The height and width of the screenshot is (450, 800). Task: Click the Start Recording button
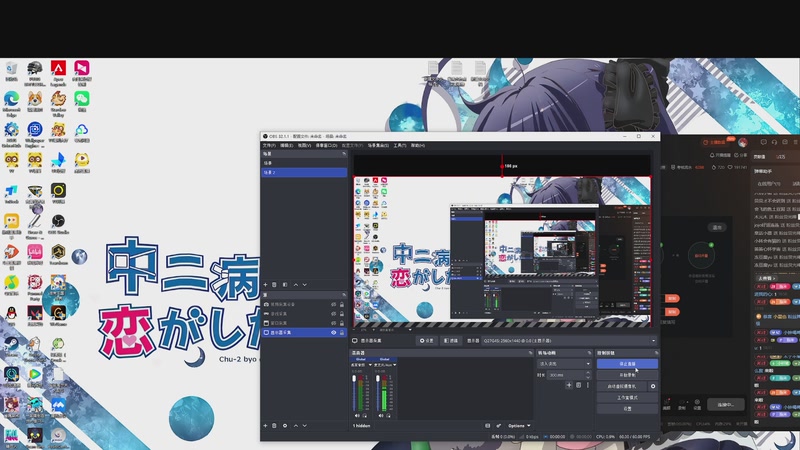[x=627, y=375]
